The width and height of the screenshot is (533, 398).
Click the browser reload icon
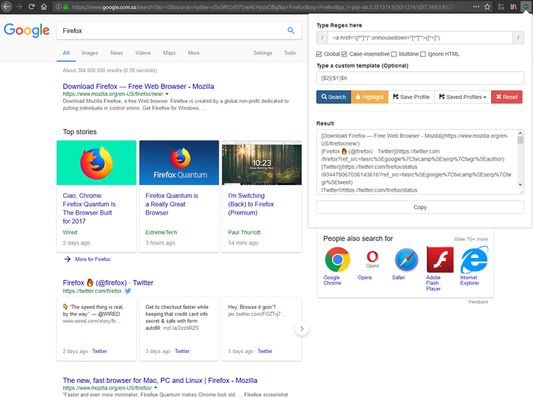tap(31, 6)
